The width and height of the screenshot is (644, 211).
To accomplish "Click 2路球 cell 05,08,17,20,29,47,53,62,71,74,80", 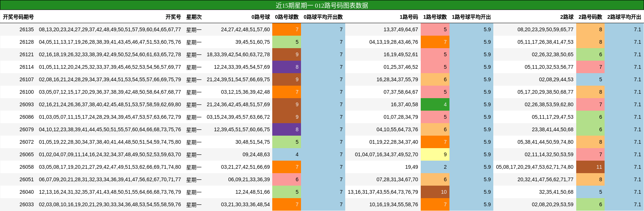I will (535, 167).
